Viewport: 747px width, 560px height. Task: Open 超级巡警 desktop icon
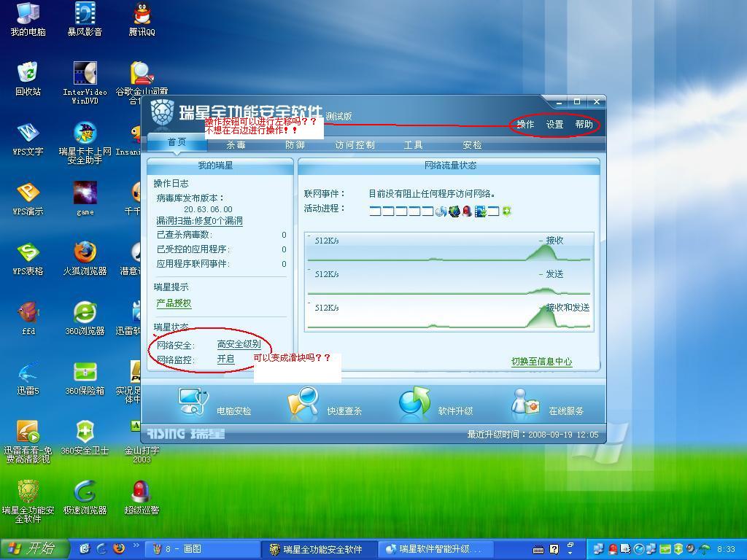click(142, 497)
